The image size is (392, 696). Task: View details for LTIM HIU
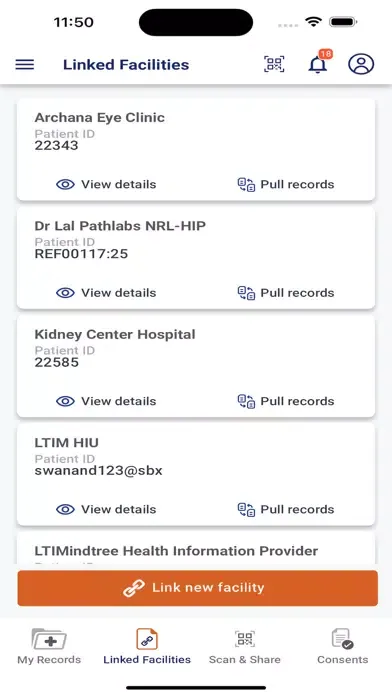click(x=106, y=509)
